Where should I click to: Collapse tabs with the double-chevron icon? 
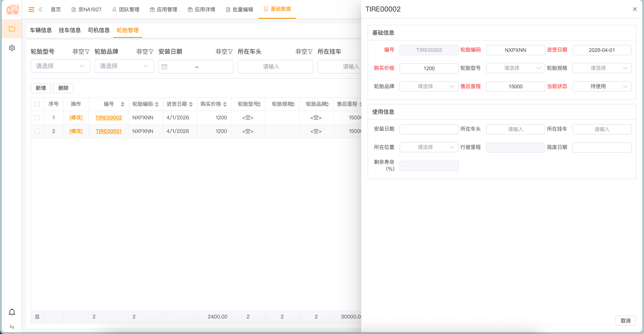coord(41,9)
